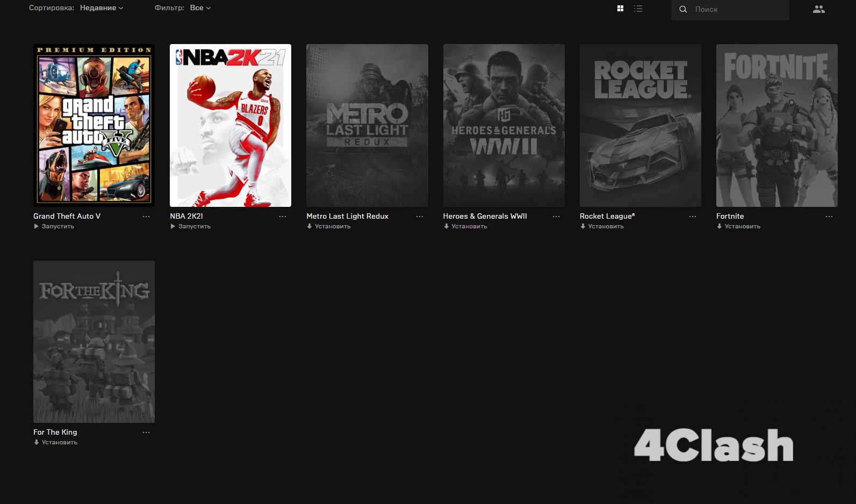856x504 pixels.
Task: Click the Fortnite title text
Action: tap(730, 217)
